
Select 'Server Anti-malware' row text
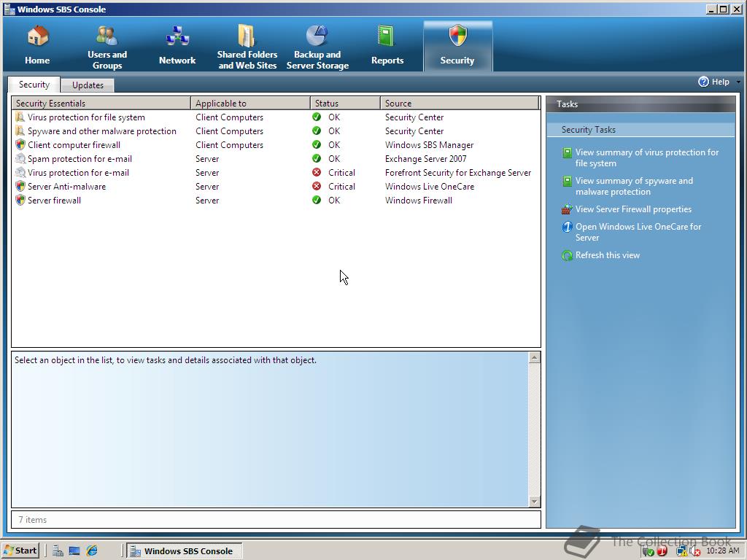coord(66,186)
